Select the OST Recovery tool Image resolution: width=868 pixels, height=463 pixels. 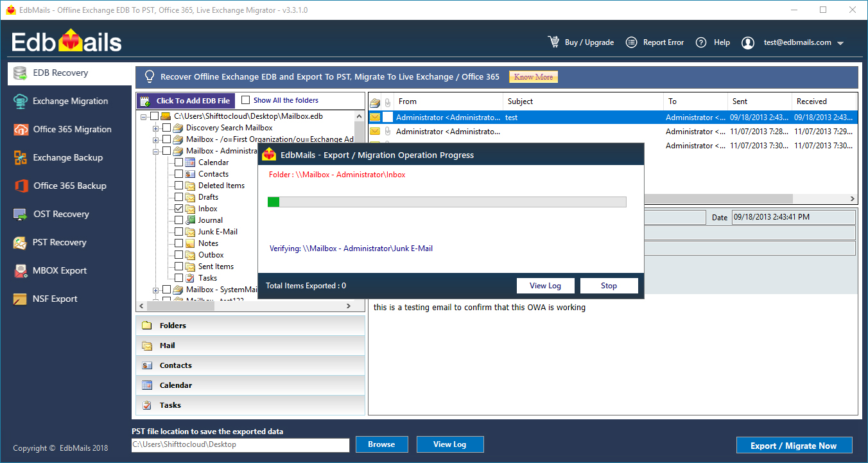click(19, 214)
